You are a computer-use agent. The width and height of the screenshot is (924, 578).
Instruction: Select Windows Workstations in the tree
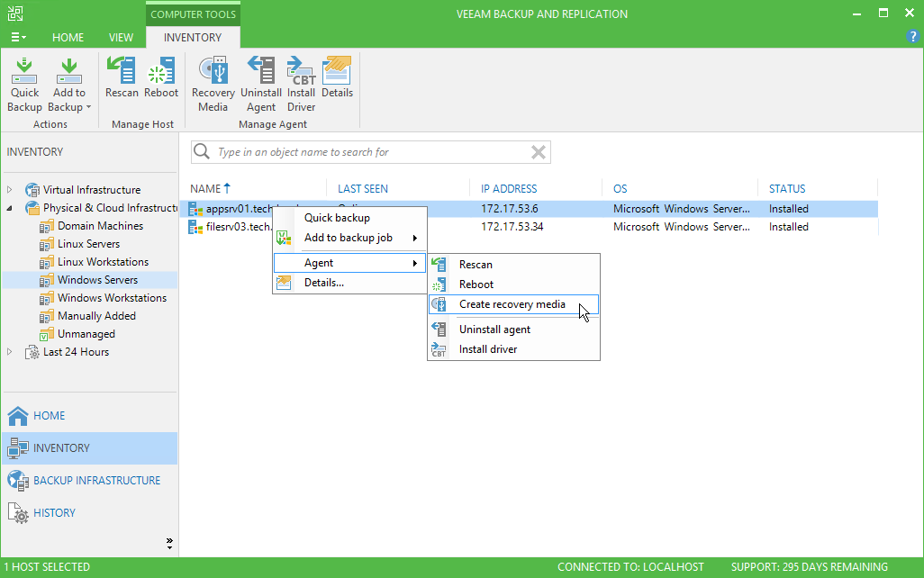click(112, 297)
